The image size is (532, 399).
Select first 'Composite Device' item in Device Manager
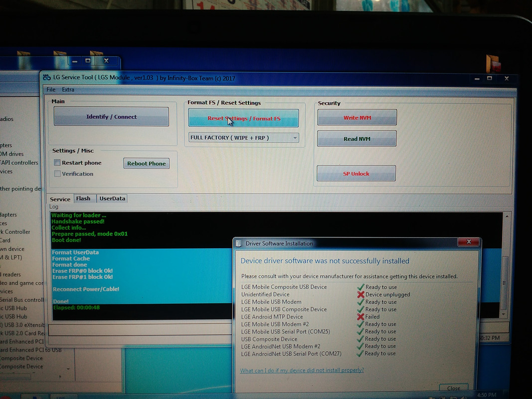pos(21,358)
